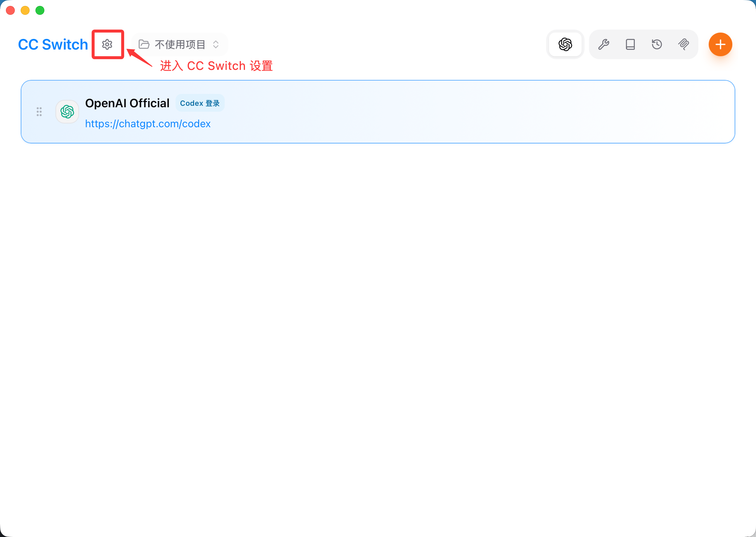The height and width of the screenshot is (537, 756).
Task: Click the CC Switch title
Action: coord(53,44)
